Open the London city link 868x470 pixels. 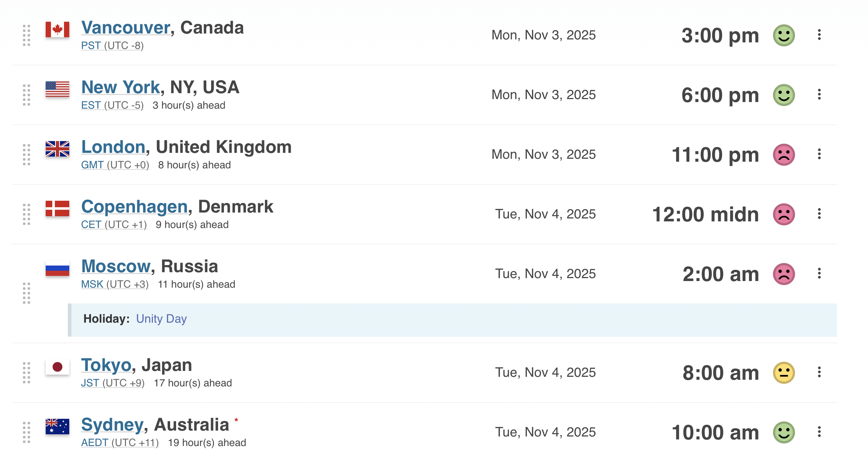pos(113,147)
